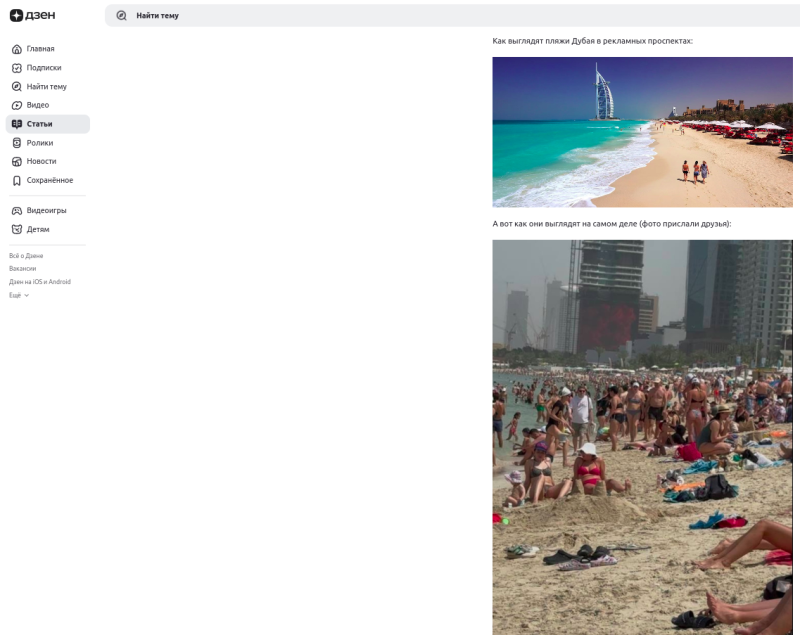800x635 pixels.
Task: Click the search magnifier icon in search bar
Action: coord(121,16)
